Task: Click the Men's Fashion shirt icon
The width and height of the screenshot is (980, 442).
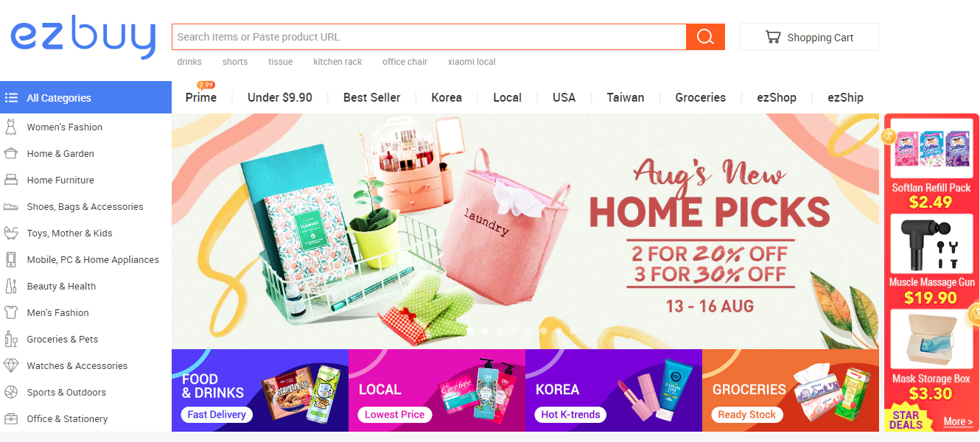Action: (11, 313)
